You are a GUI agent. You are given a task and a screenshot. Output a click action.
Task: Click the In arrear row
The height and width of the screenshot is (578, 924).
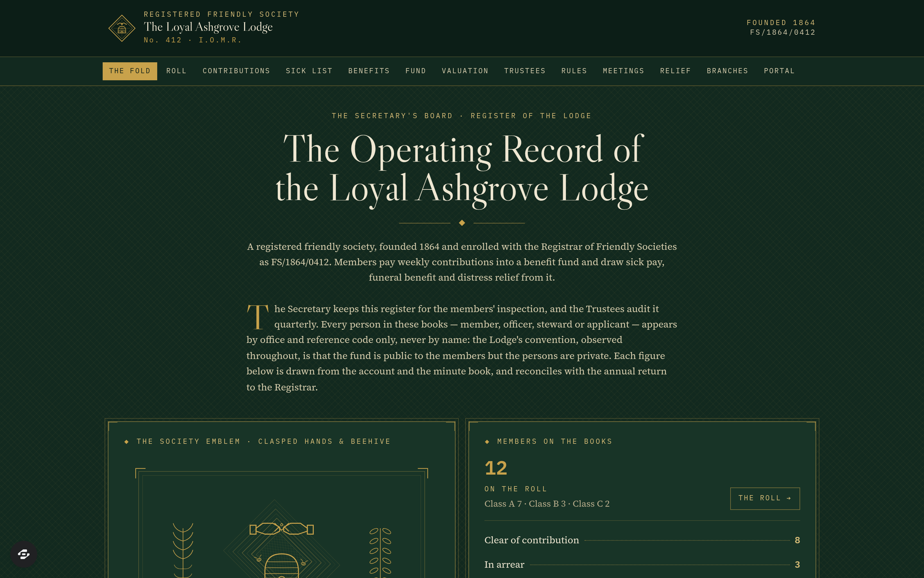tap(642, 565)
